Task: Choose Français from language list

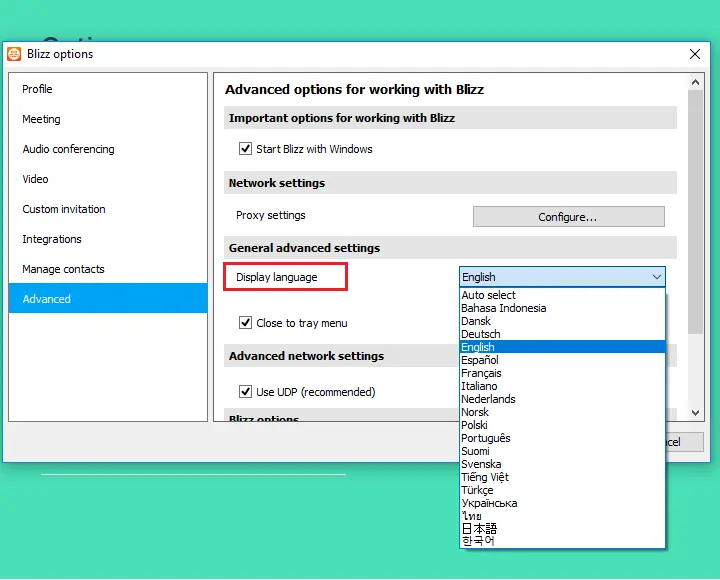Action: click(562, 373)
